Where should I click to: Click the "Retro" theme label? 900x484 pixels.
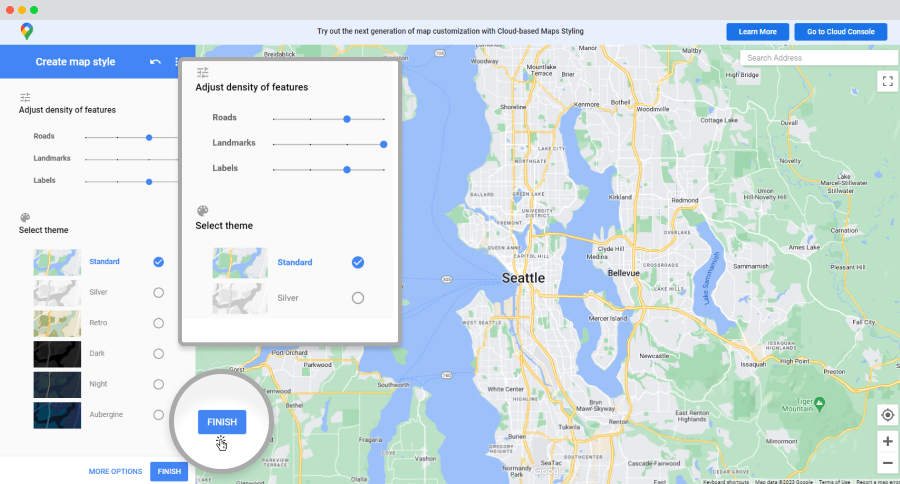98,323
